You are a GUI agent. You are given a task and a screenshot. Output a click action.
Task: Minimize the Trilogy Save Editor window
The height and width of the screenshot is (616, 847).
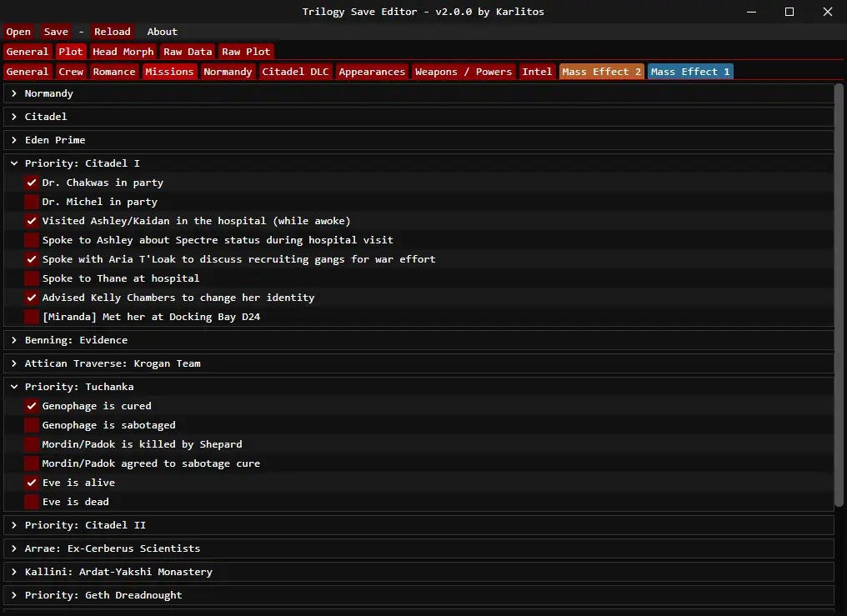751,12
